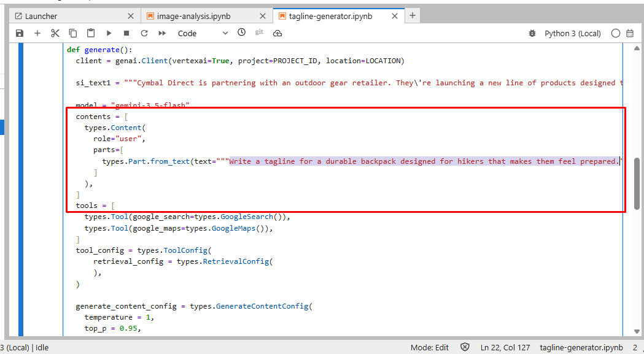This screenshot has width=644, height=354.
Task: Click the cloud upload icon in the toolbar
Action: [x=277, y=33]
